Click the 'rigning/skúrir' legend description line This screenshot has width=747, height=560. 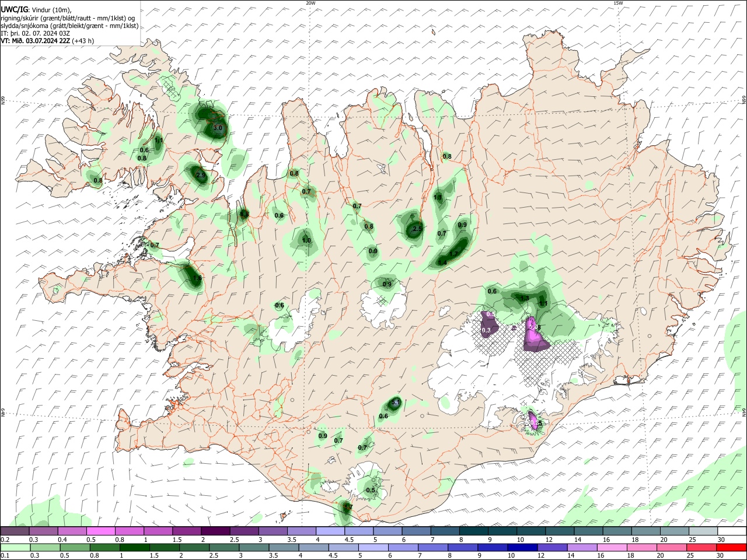[x=68, y=18]
